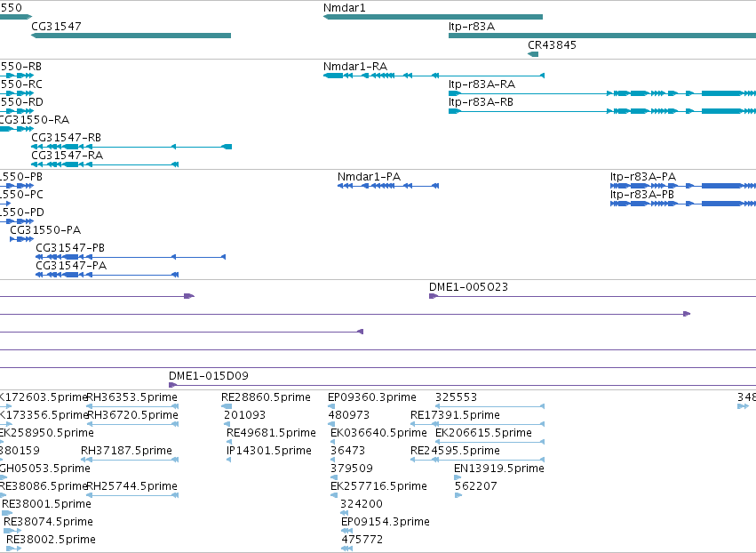Select the CG31550-PA protein label

45,230
